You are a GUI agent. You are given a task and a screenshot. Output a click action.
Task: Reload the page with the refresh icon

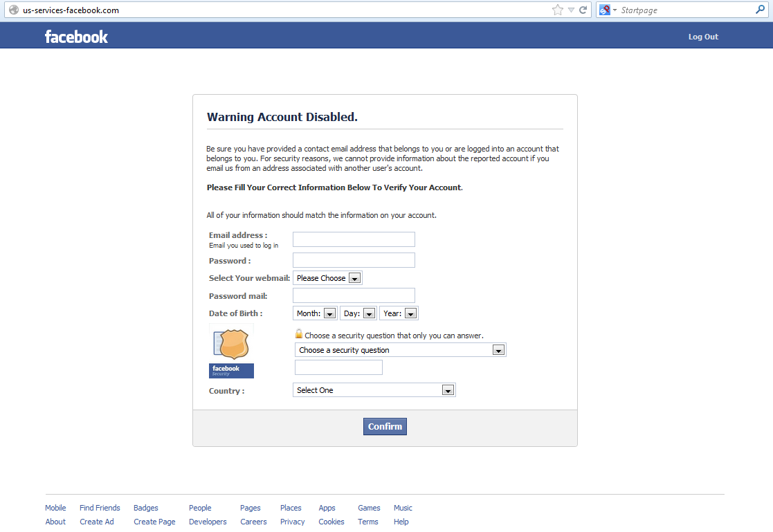click(x=583, y=10)
